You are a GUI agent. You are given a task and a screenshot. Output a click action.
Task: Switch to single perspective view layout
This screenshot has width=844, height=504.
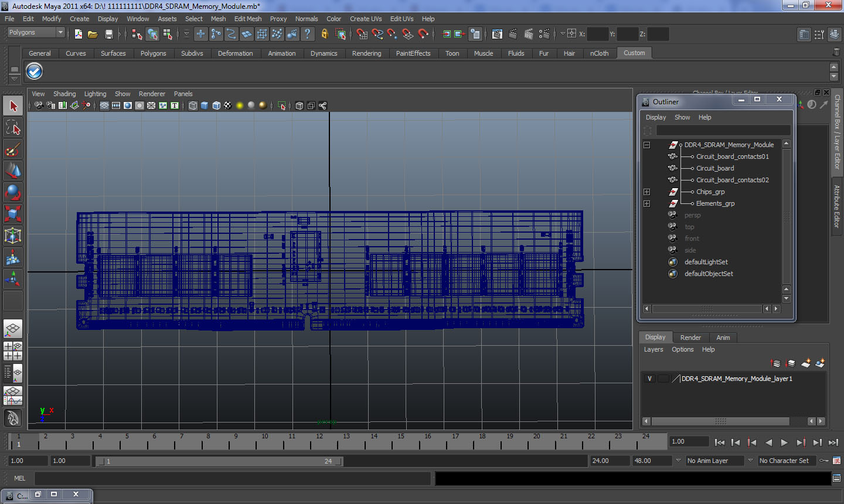point(13,329)
